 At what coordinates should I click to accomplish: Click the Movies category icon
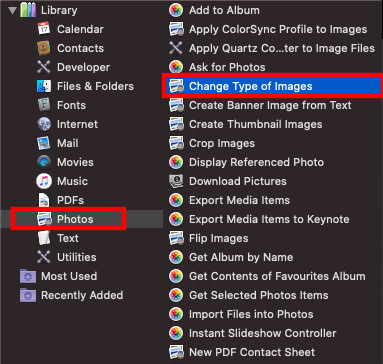(44, 162)
